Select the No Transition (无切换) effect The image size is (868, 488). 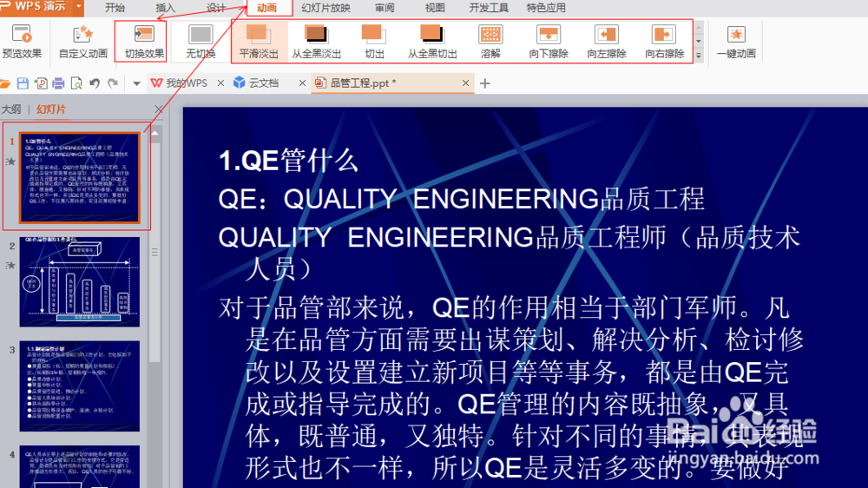click(201, 41)
